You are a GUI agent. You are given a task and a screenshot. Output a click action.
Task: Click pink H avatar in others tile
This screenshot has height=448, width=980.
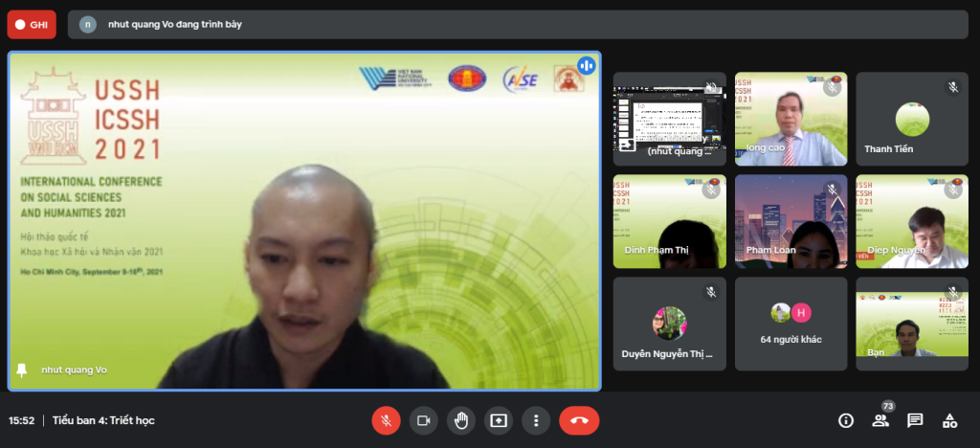(x=801, y=312)
